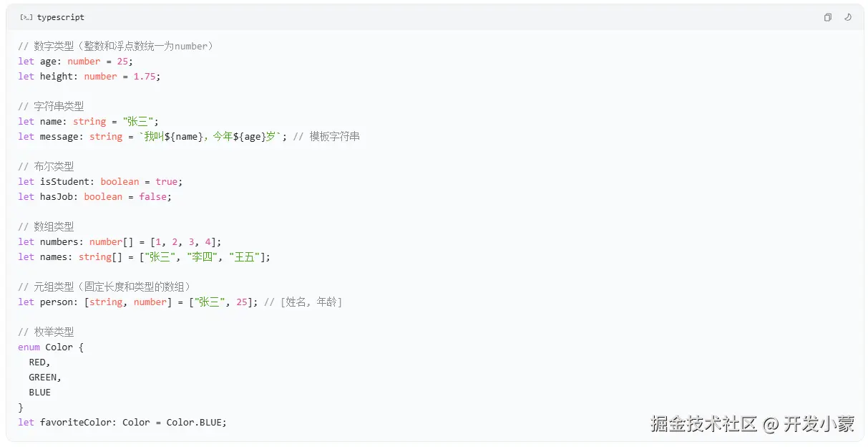This screenshot has width=868, height=447.
Task: Click the "王五" string in names array
Action: pos(245,257)
